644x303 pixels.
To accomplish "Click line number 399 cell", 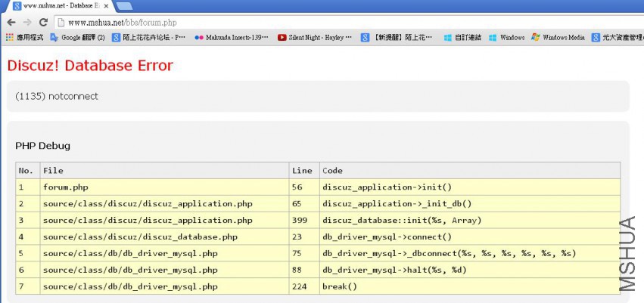I will pyautogui.click(x=304, y=221).
